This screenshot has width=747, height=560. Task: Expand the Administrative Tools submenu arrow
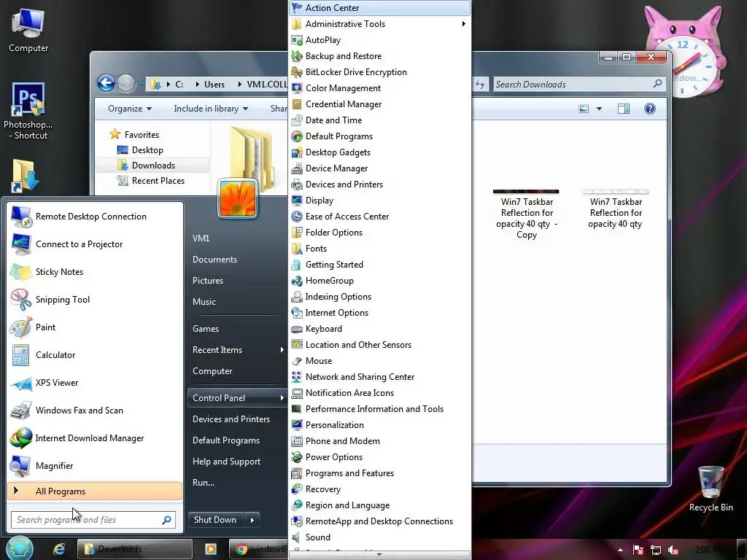463,24
